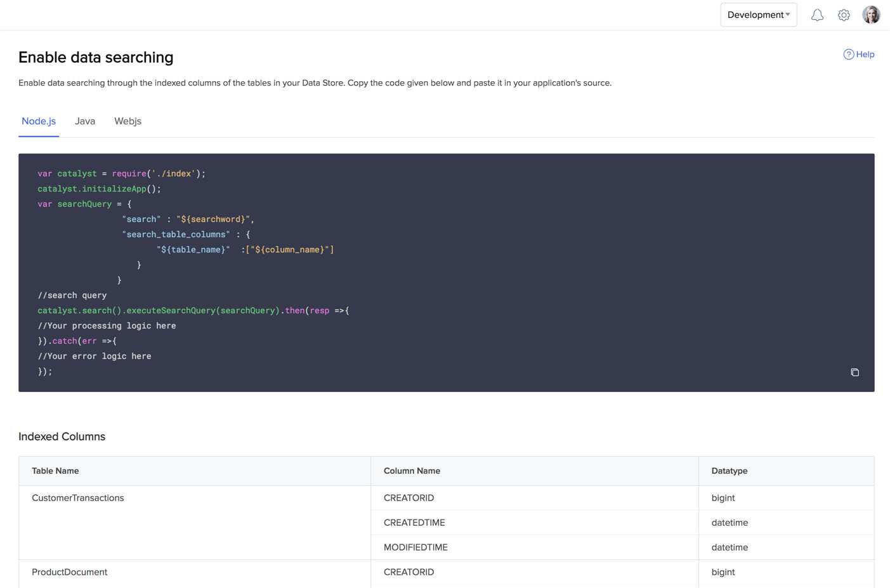Click the Help question mark icon
Image resolution: width=890 pixels, height=588 pixels.
[x=848, y=55]
